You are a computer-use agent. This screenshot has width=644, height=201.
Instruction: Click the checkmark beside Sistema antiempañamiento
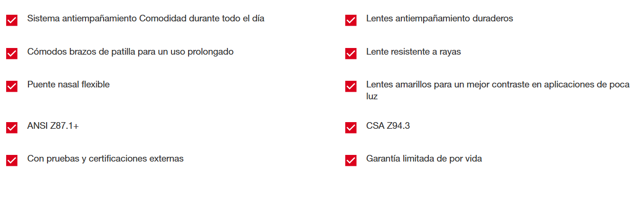[x=12, y=20]
